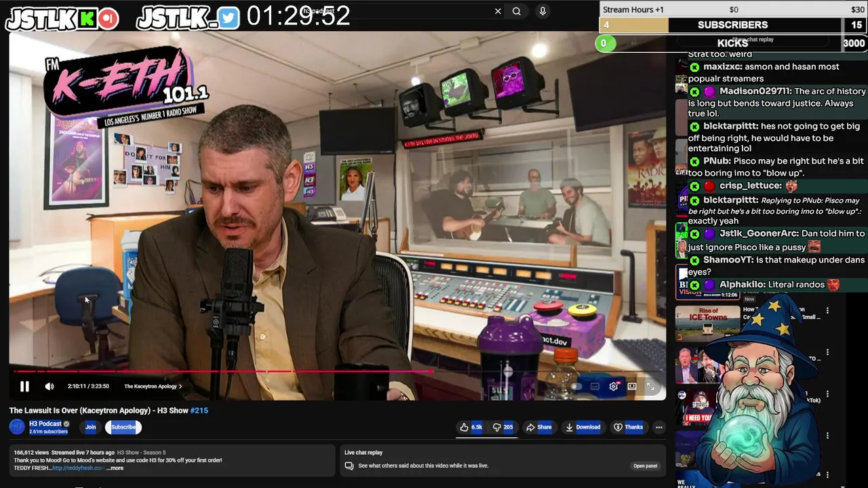868x488 pixels.
Task: Click the verified badge beside H3 Podcast
Action: (x=66, y=424)
